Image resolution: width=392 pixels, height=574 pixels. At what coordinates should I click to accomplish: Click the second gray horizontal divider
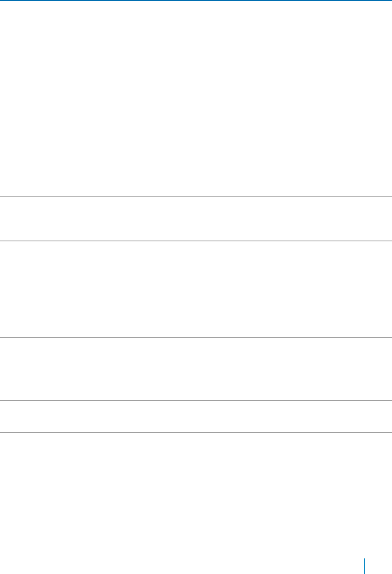pos(196,241)
